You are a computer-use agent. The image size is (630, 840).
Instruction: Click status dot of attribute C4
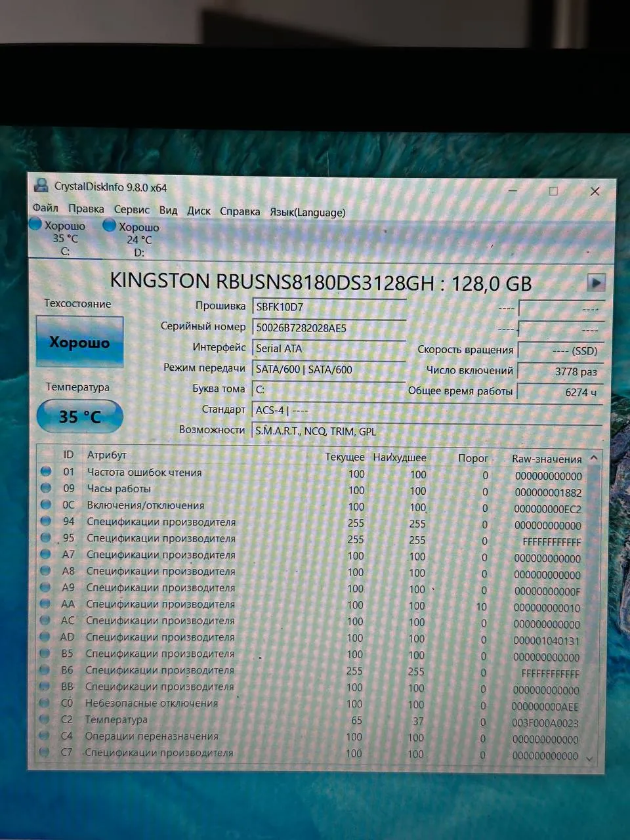[x=44, y=736]
